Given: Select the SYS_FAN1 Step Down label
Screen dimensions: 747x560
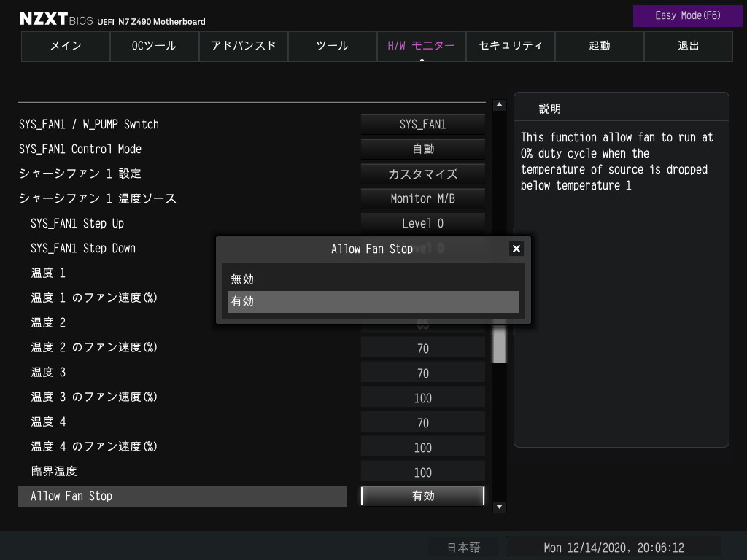Looking at the screenshot, I should click(83, 248).
